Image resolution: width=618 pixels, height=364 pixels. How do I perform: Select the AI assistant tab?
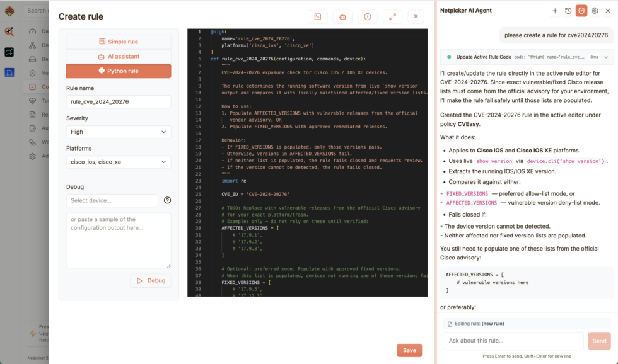(x=119, y=56)
